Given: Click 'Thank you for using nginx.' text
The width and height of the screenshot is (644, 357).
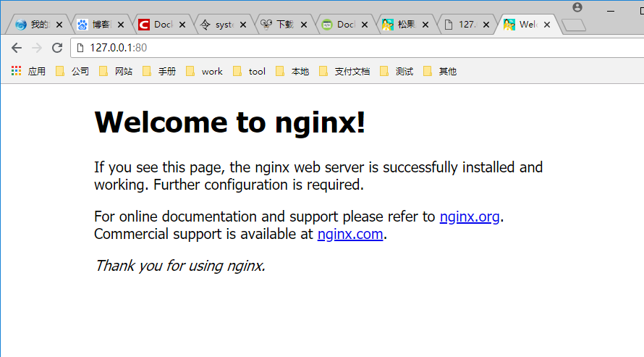Looking at the screenshot, I should click(x=180, y=266).
